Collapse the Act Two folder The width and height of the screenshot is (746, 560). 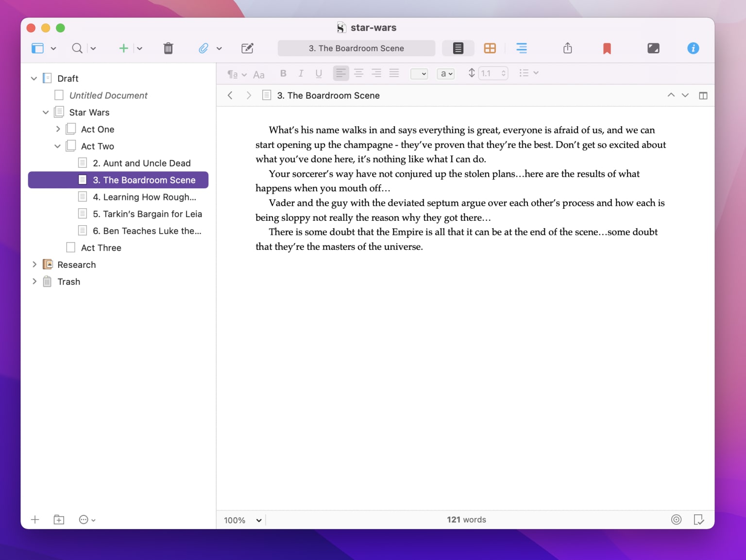[57, 146]
